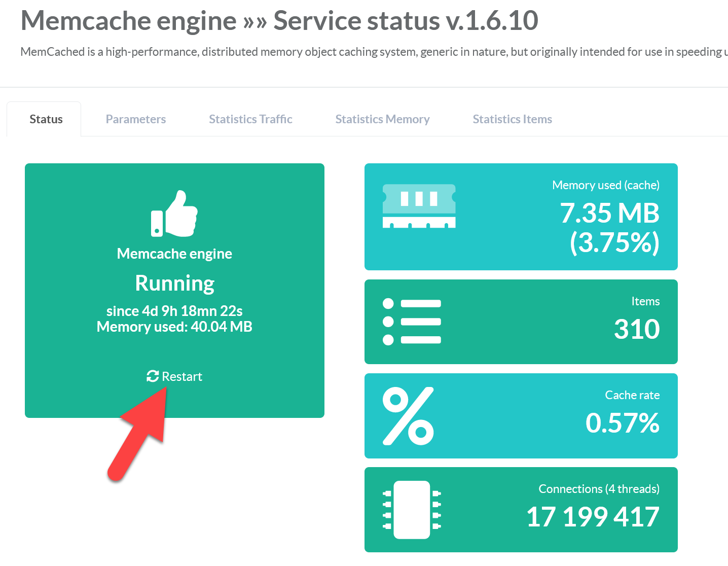
Task: Click the restart circular-arrows icon
Action: pos(153,376)
